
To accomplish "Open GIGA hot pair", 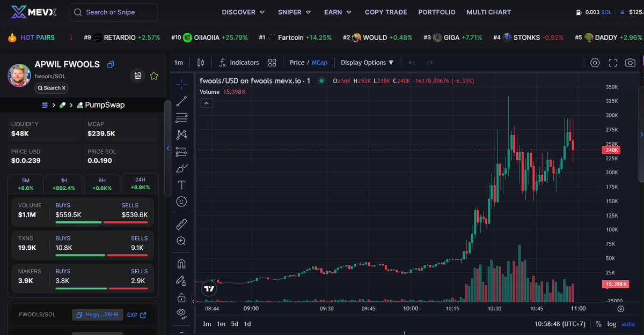I will tap(453, 38).
